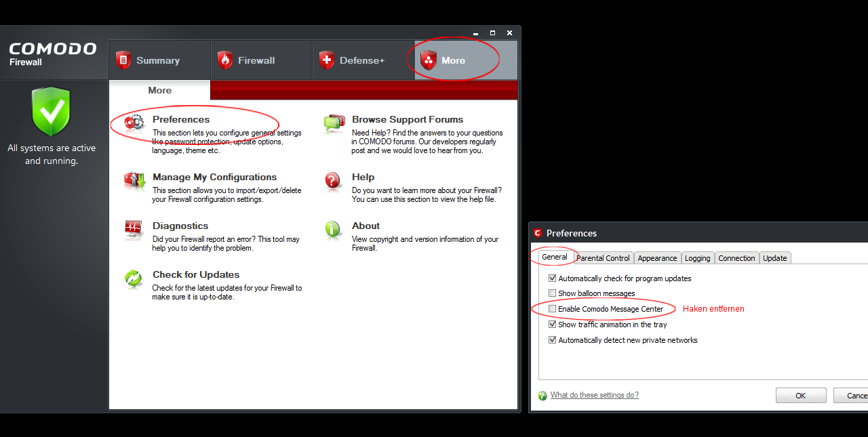Open the Defense+ tab
This screenshot has width=868, height=437.
363,60
